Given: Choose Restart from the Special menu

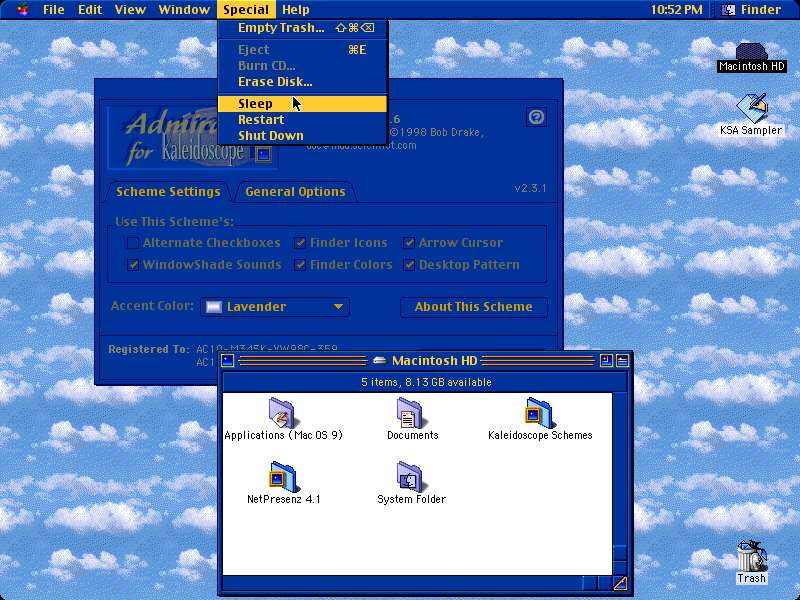Looking at the screenshot, I should 302,119.
